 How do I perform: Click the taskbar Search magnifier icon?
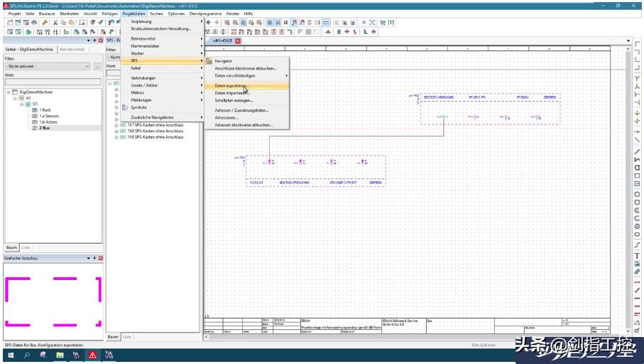point(27,355)
